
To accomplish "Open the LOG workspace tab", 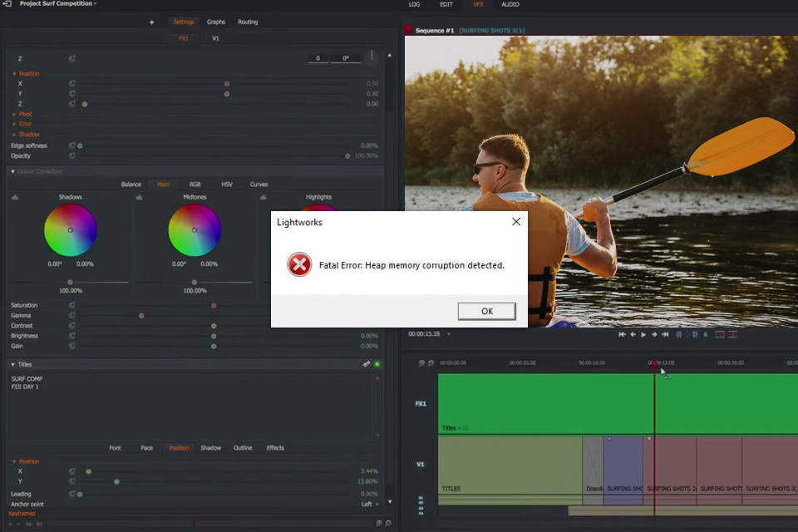I will click(414, 4).
